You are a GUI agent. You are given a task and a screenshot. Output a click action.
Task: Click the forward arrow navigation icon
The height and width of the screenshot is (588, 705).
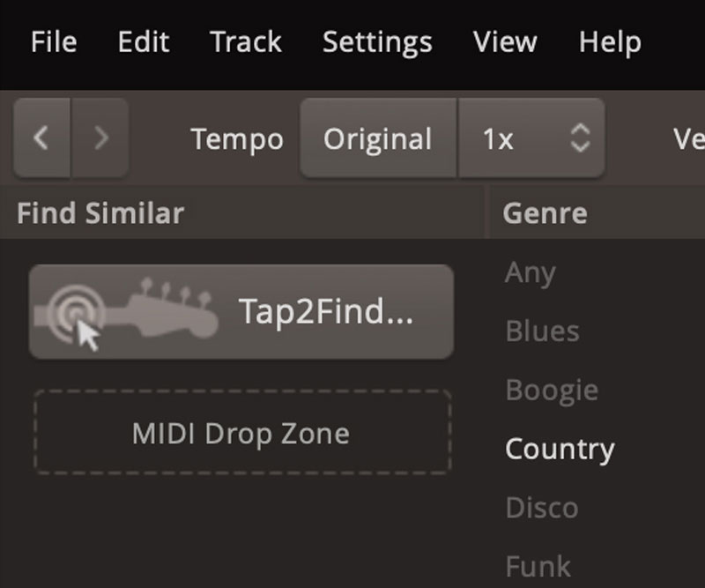pyautogui.click(x=100, y=138)
